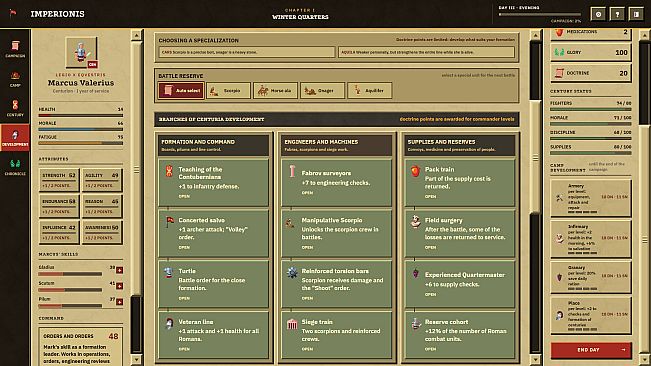
Task: Click Marcus Valerius portrait
Action: (x=81, y=52)
